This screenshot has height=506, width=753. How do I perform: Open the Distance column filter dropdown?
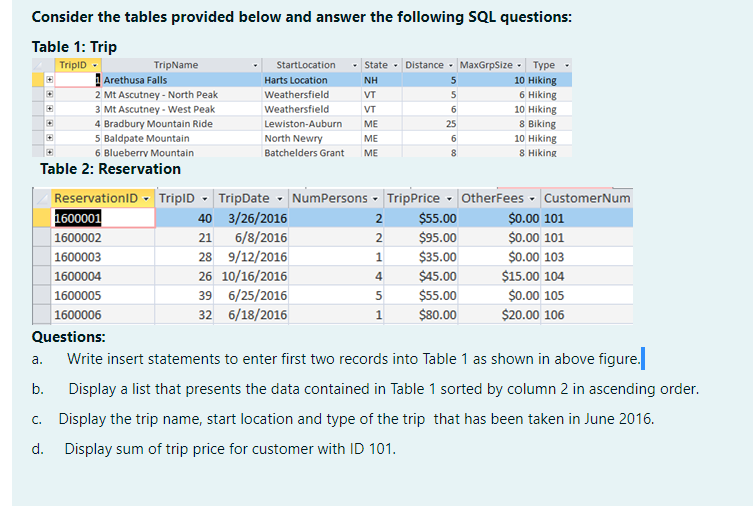point(450,65)
